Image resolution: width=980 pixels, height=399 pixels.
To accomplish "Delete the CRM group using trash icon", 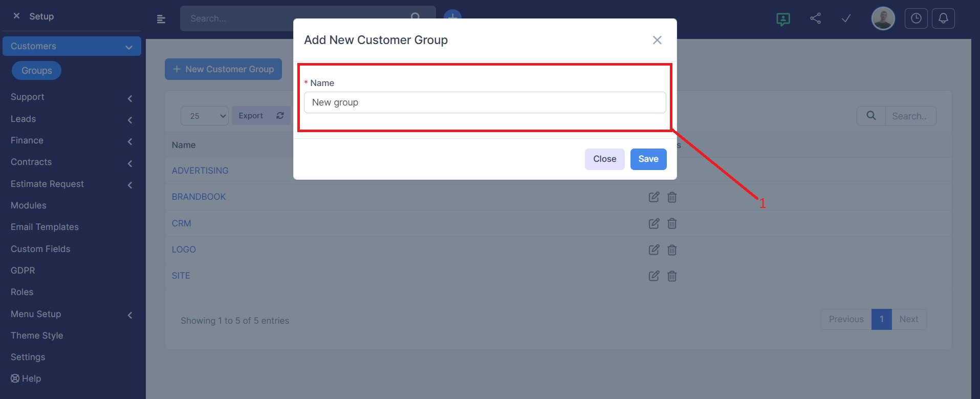I will pos(672,224).
